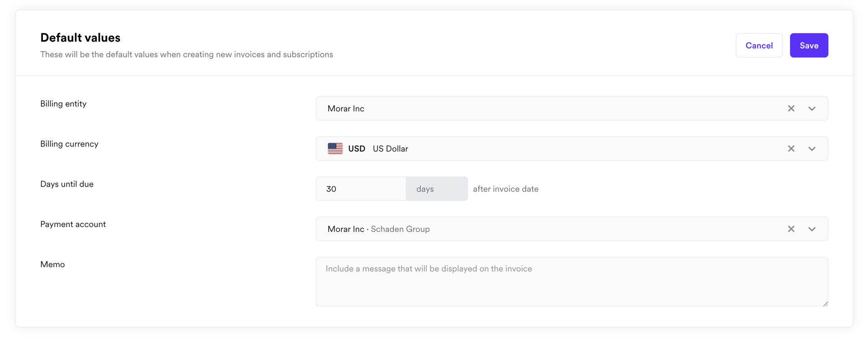Click the US flag icon next to USD
This screenshot has width=868, height=339.
click(x=335, y=148)
